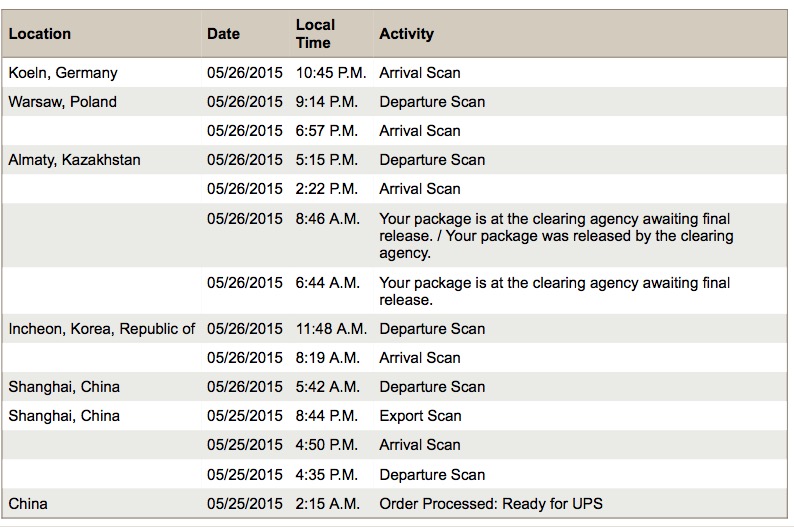Click the Local Time column header
Image resolution: width=794 pixels, height=527 pixels.
coord(315,34)
